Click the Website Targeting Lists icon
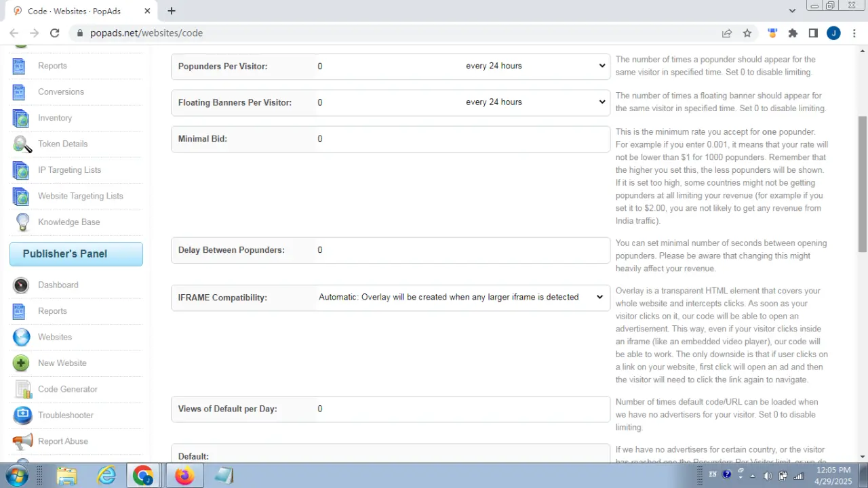The width and height of the screenshot is (868, 488). pos(21,196)
